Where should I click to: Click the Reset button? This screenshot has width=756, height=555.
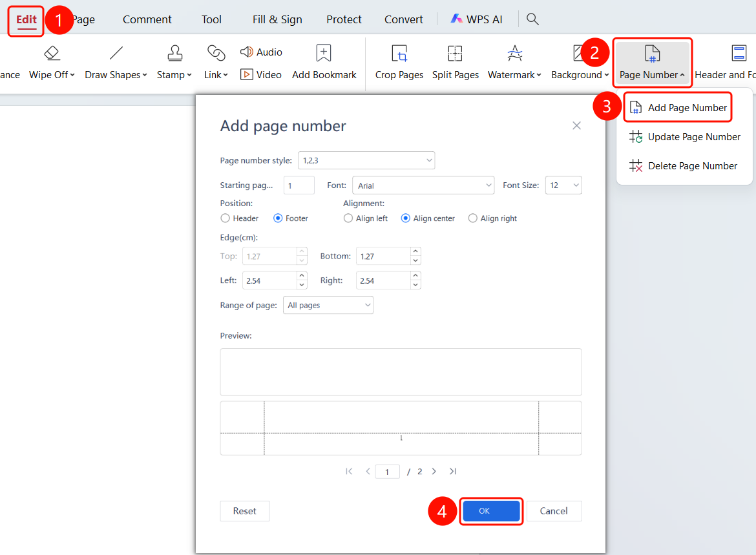click(245, 511)
